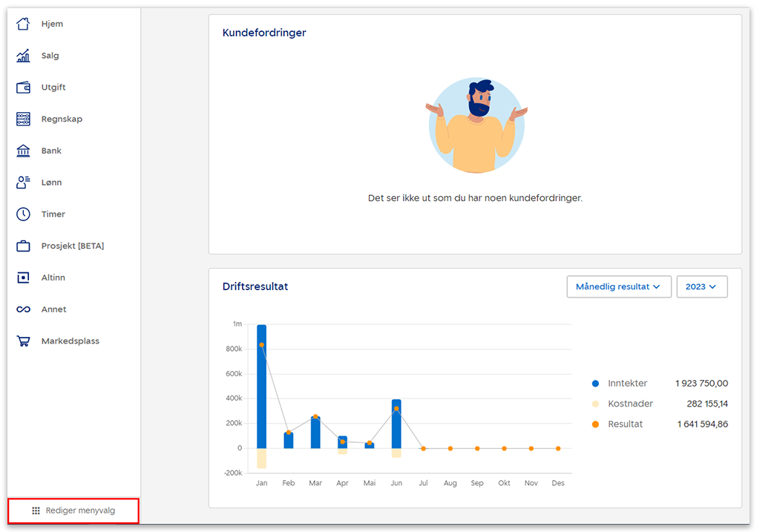Click the Bank building icon
The image size is (757, 532).
tap(23, 151)
